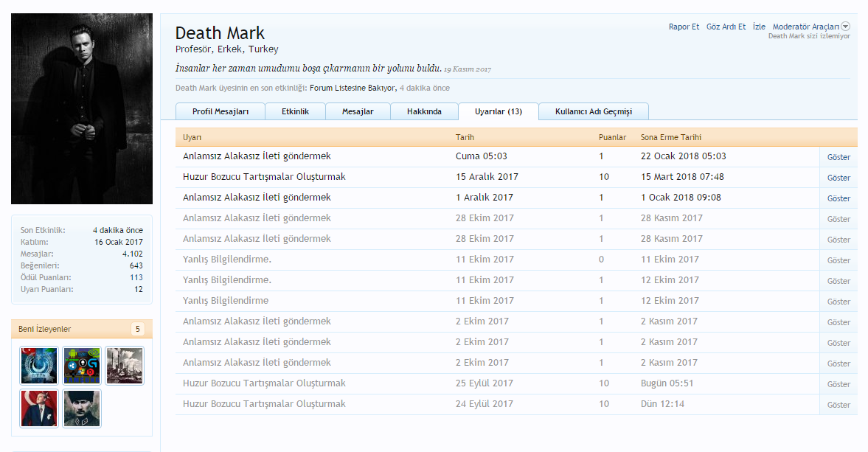Go to the Hakkında tab
868x452 pixels.
pyautogui.click(x=424, y=111)
